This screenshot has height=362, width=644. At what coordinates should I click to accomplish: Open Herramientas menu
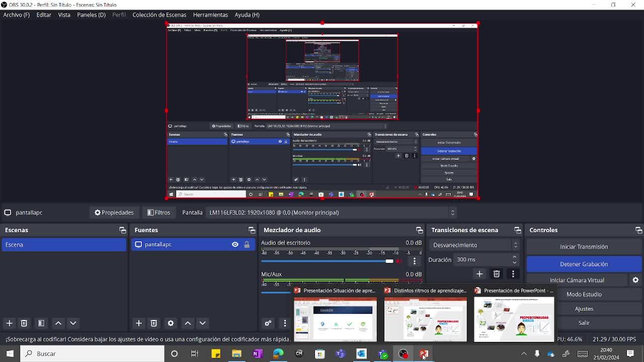coord(210,15)
